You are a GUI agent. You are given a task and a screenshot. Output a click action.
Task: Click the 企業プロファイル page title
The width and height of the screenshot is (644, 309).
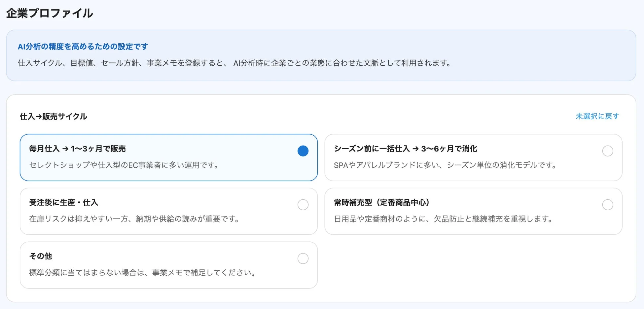[x=49, y=13]
